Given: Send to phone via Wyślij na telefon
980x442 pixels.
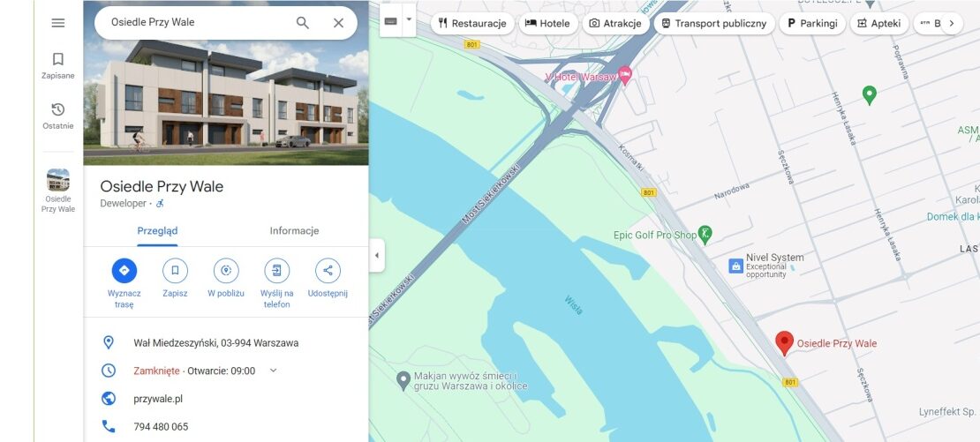Looking at the screenshot, I should pyautogui.click(x=277, y=283).
